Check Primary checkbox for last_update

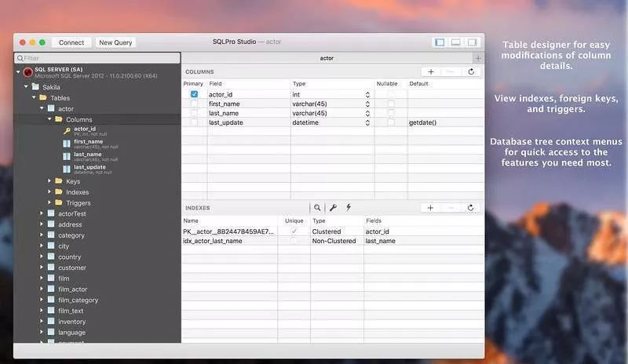194,122
